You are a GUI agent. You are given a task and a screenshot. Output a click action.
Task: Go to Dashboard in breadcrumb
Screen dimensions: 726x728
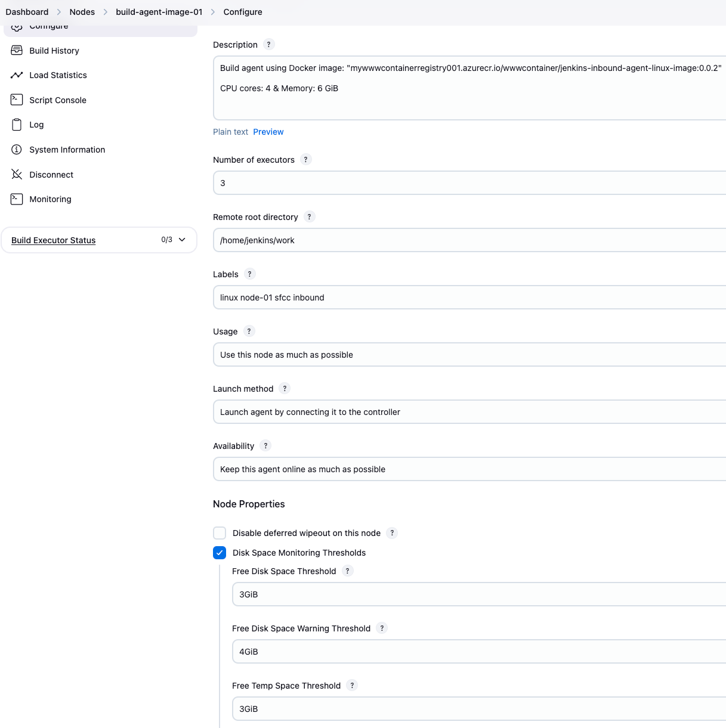point(27,12)
